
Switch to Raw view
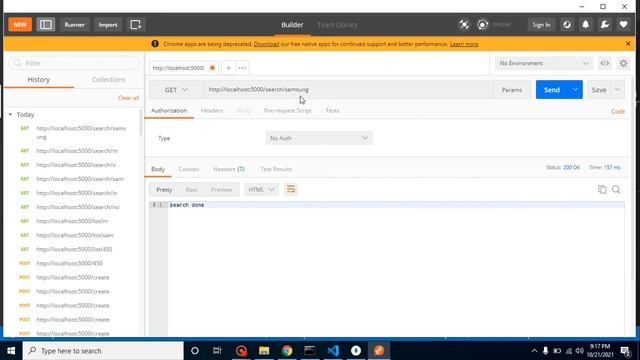[x=191, y=190]
